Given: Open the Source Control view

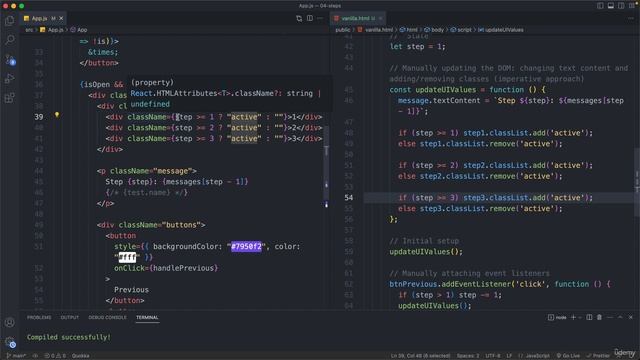Looking at the screenshot, I should [10, 60].
